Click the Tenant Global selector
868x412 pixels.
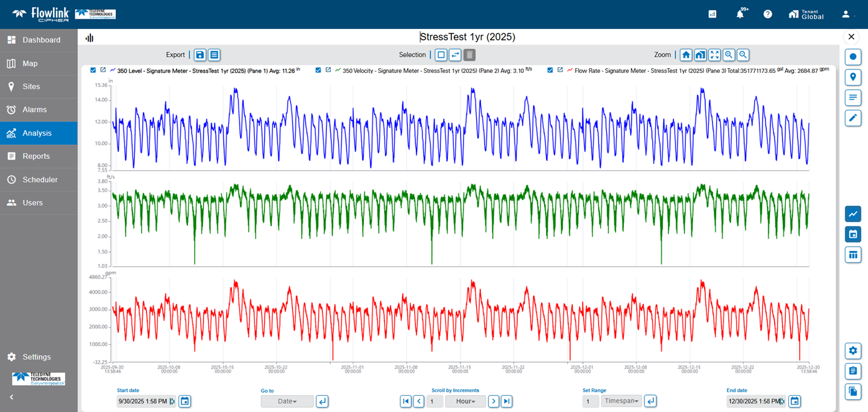[x=807, y=14]
